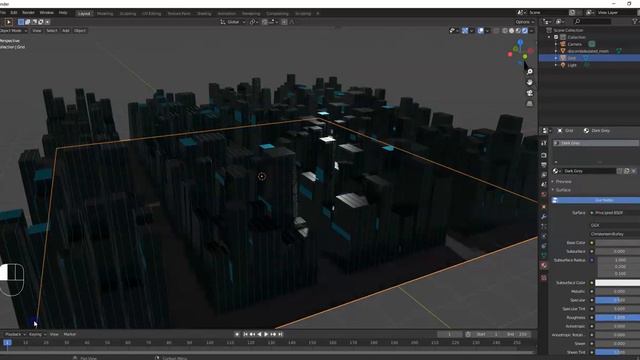
Task: Click the outliner search field
Action: 593,21
